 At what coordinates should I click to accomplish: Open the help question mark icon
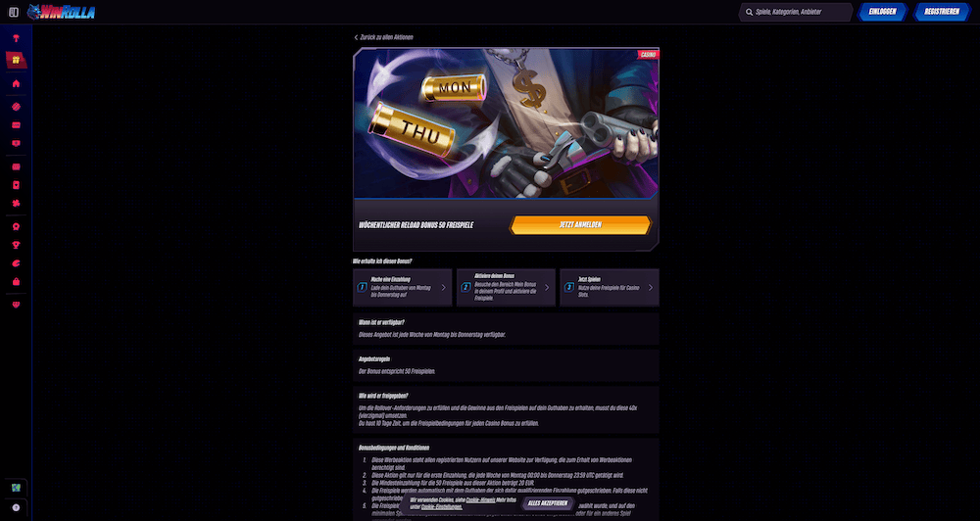[17, 508]
